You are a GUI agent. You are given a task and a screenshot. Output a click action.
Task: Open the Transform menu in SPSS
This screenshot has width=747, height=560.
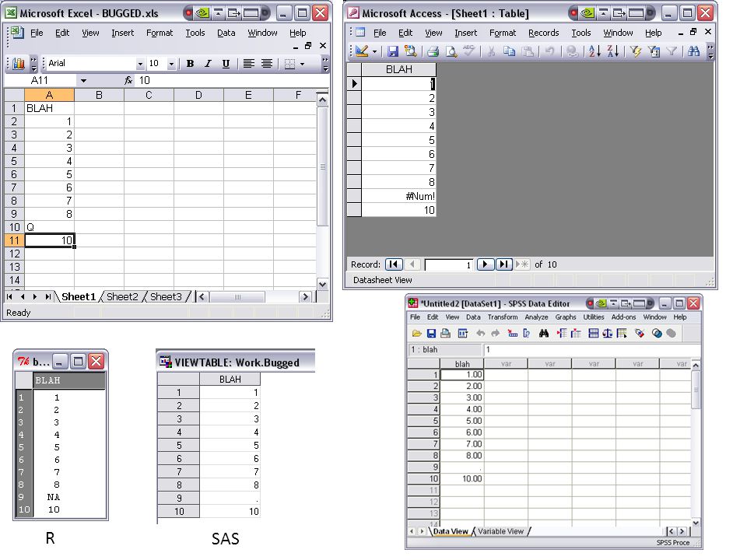503,317
